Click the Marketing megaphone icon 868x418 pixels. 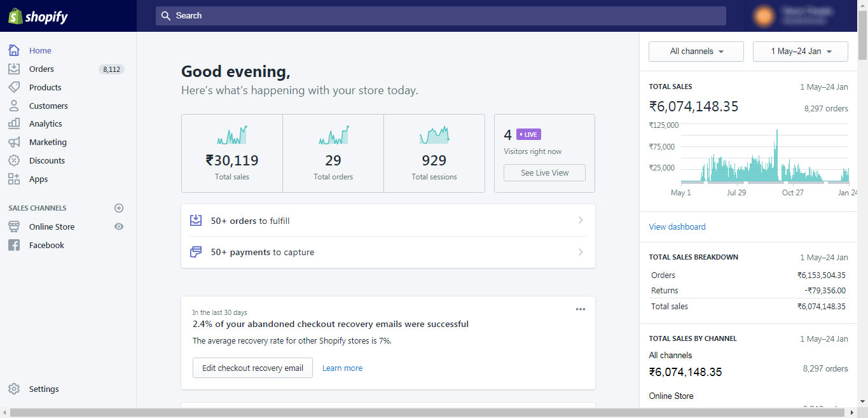(14, 142)
